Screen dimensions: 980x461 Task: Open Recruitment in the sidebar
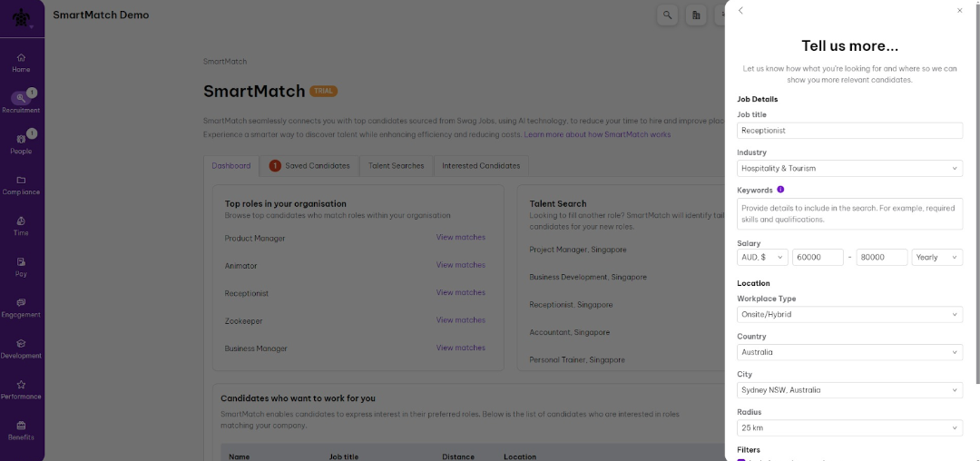pos(21,103)
